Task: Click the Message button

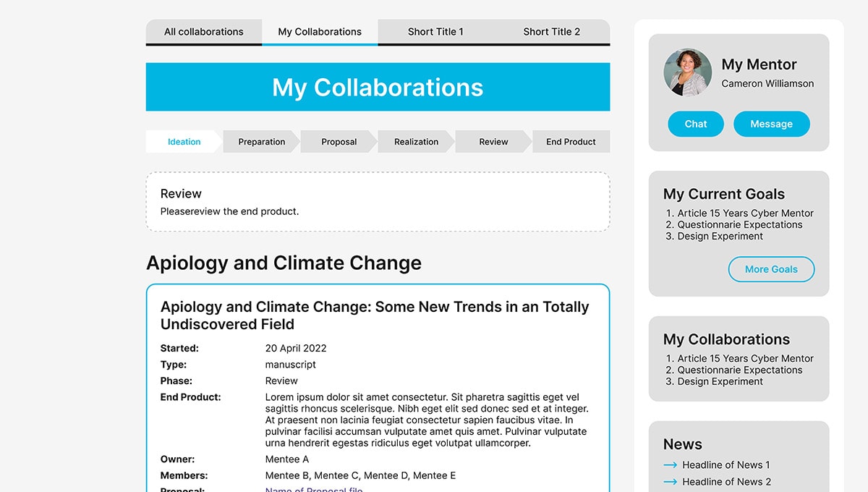Action: point(771,124)
